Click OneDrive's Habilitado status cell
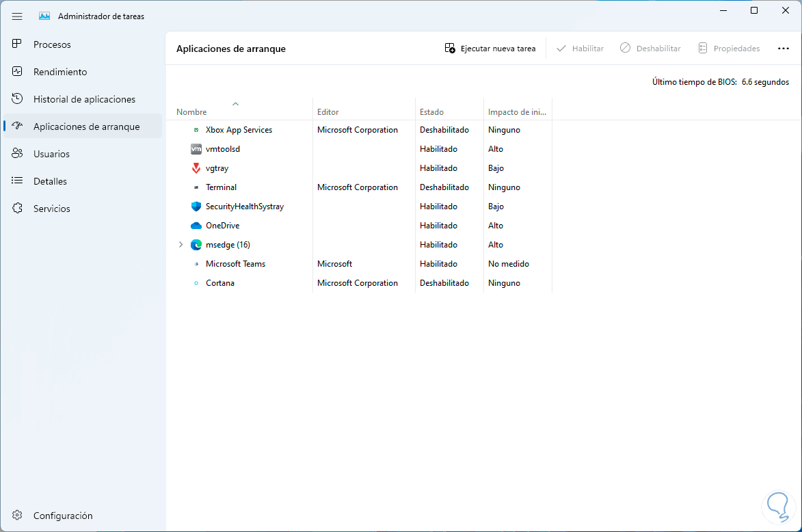The height and width of the screenshot is (532, 802). point(438,226)
